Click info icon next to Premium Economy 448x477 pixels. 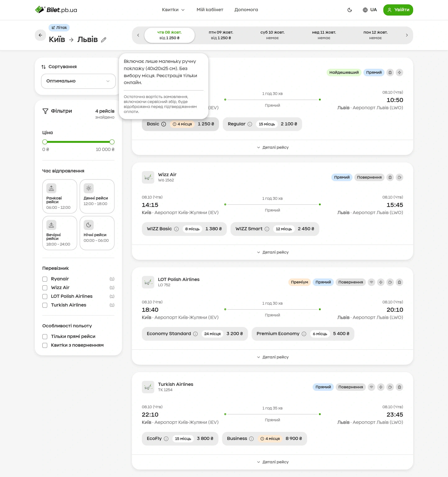[x=304, y=334]
